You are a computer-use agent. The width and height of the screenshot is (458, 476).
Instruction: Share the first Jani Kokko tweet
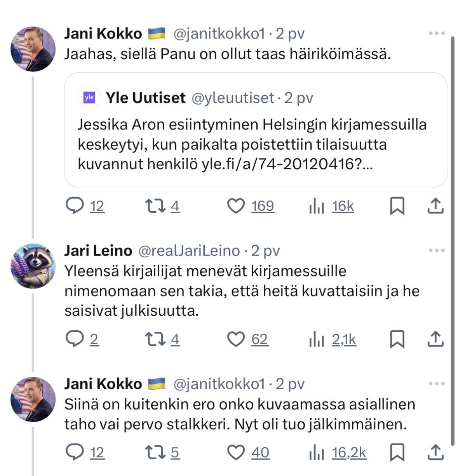(435, 206)
